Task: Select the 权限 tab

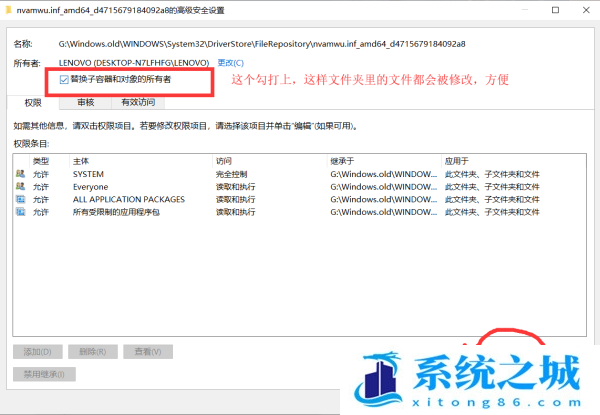Action: tap(33, 102)
